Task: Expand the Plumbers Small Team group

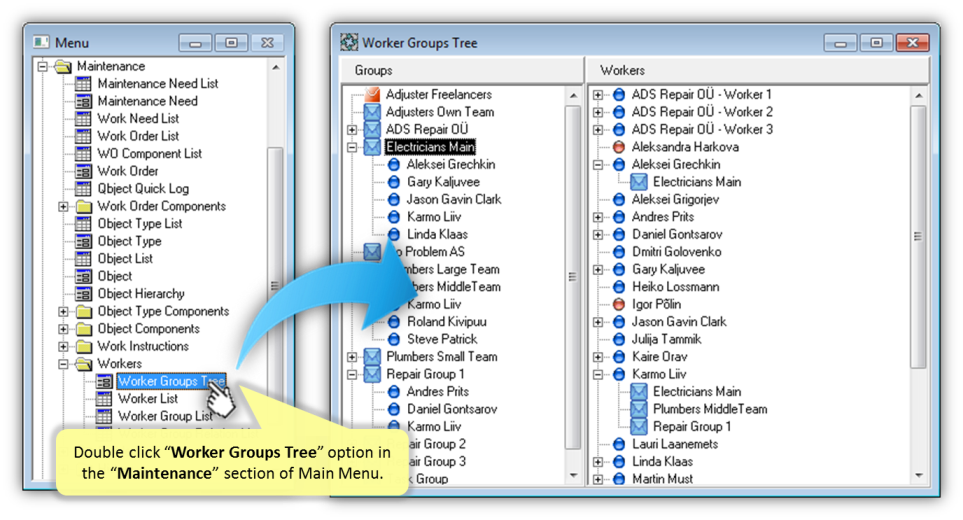Action: point(352,357)
